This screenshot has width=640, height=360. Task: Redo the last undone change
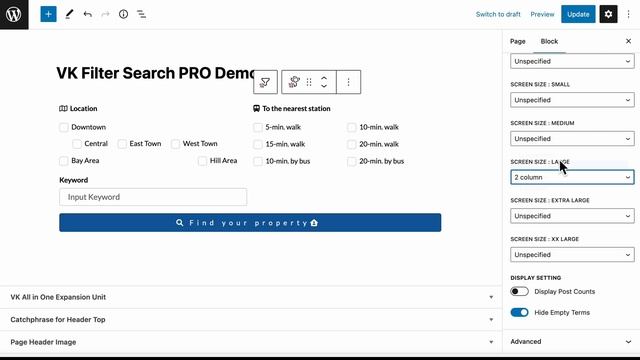pos(105,14)
